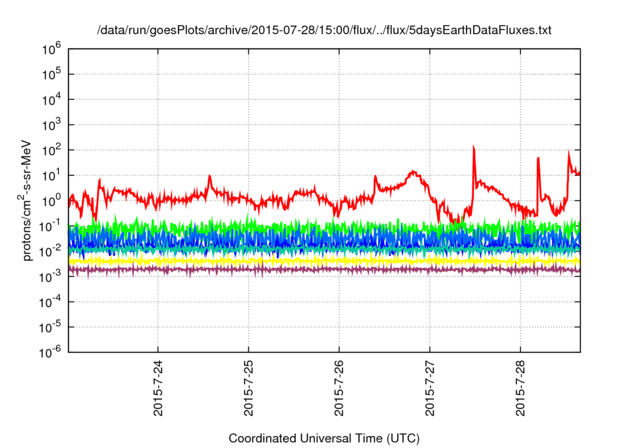Click the 10^-5 y-axis tick label
The image size is (640, 448).
point(51,328)
